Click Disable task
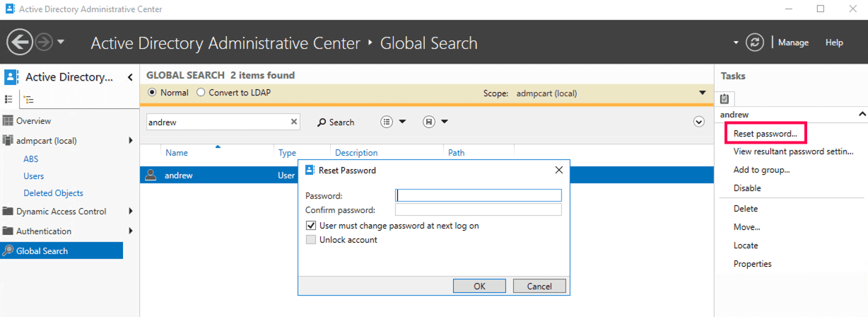 pos(747,188)
